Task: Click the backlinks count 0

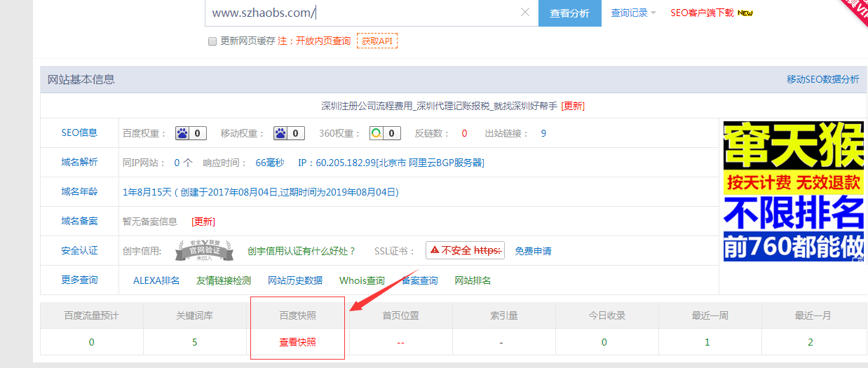Action: point(464,133)
